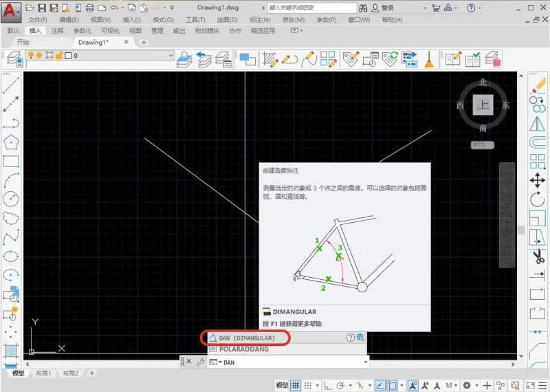Screen dimensions: 550x392
Task: Select the Offset tool
Action: click(538, 142)
